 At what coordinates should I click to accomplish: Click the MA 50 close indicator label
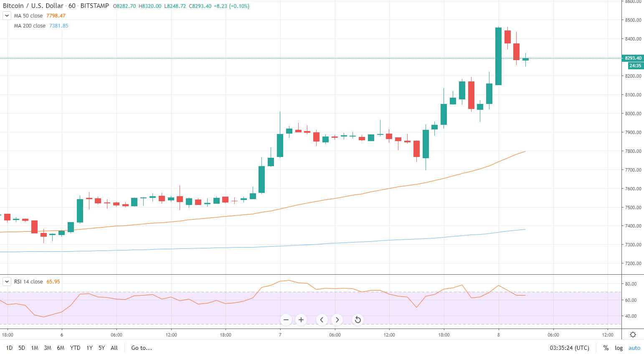(28, 16)
